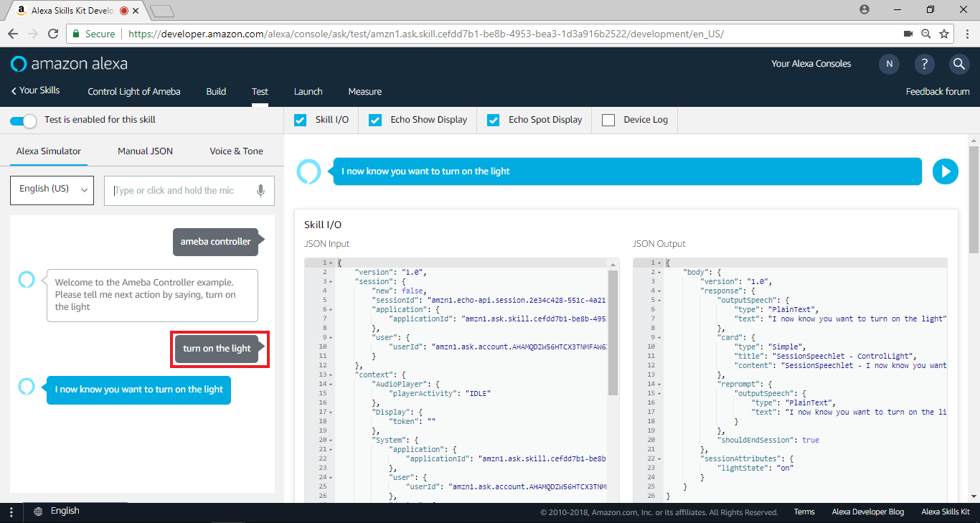This screenshot has height=523, width=980.
Task: Switch to the Alexa Simulator tab
Action: [49, 151]
